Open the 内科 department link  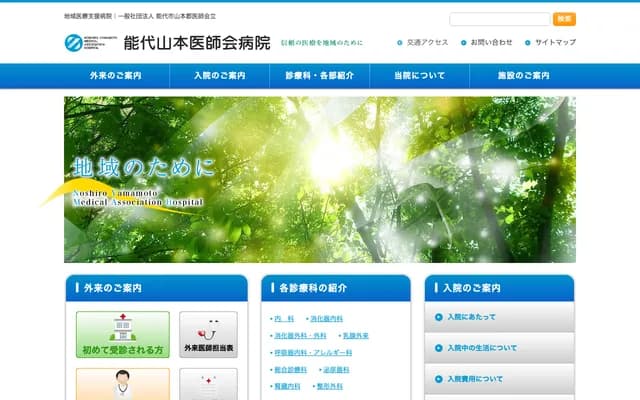tap(284, 318)
